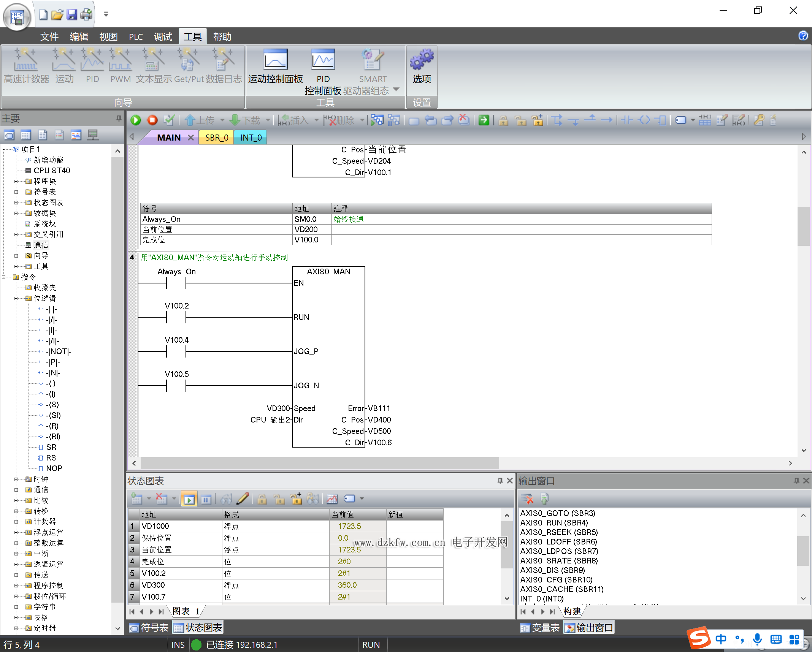The height and width of the screenshot is (652, 812).
Task: Collapse the 位逻辑 instruction folder
Action: (x=16, y=298)
